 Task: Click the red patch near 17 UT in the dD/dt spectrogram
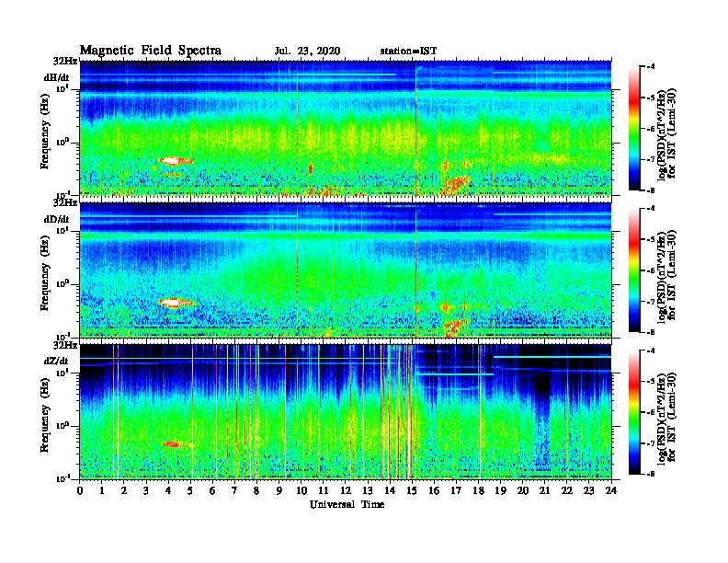454,326
